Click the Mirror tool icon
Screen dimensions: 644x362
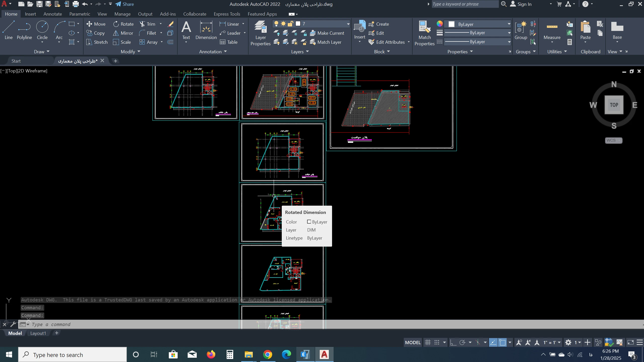coord(116,33)
